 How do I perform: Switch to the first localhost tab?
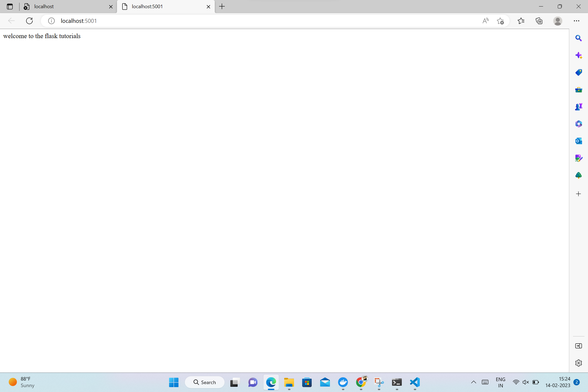pos(65,7)
